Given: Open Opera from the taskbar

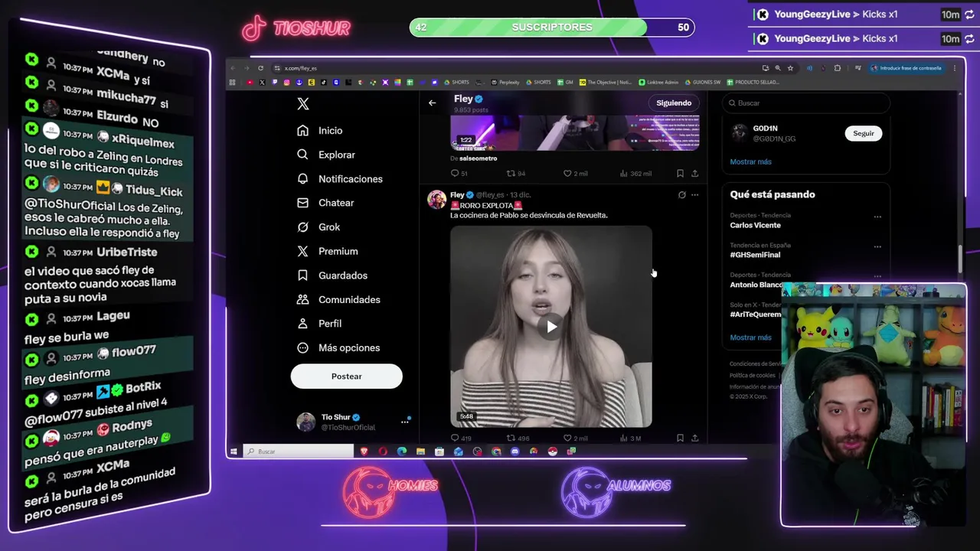Looking at the screenshot, I should 383,452.
